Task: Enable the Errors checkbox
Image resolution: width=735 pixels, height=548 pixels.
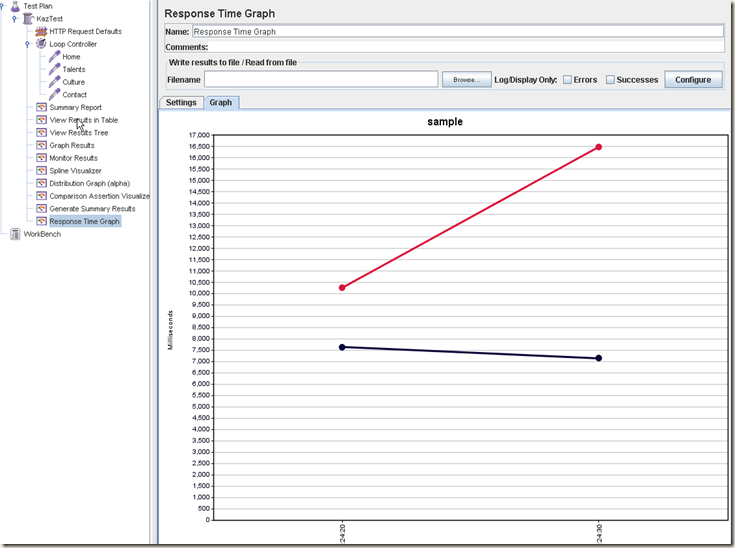Action: (567, 79)
